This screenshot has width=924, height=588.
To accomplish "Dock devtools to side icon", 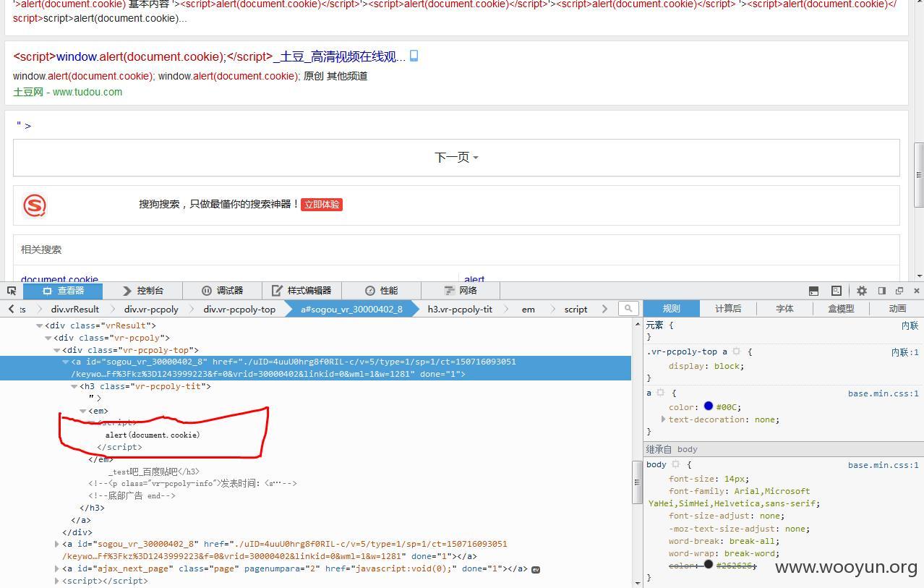I will [x=882, y=291].
